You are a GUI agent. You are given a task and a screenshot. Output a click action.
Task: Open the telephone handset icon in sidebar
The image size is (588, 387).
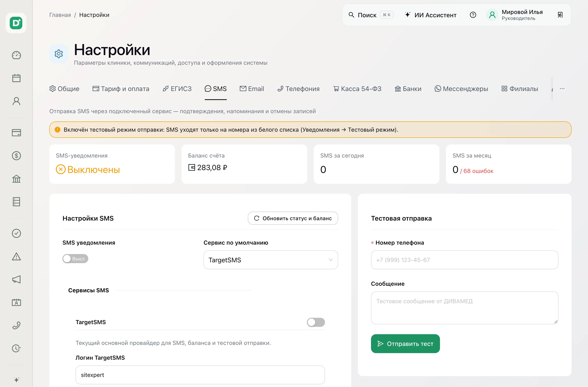16,325
